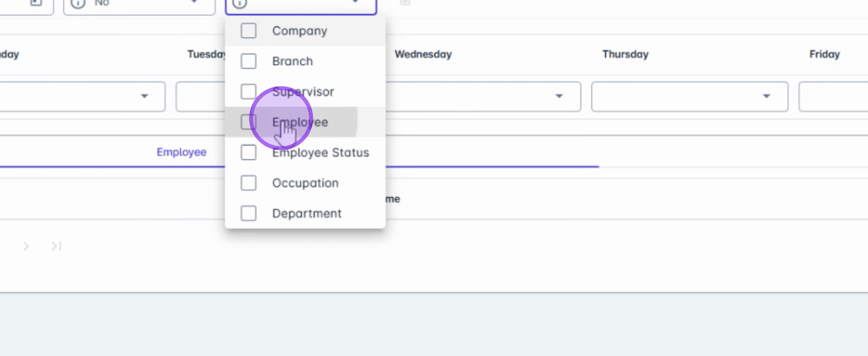Click the info icon beside "No"

tap(78, 3)
